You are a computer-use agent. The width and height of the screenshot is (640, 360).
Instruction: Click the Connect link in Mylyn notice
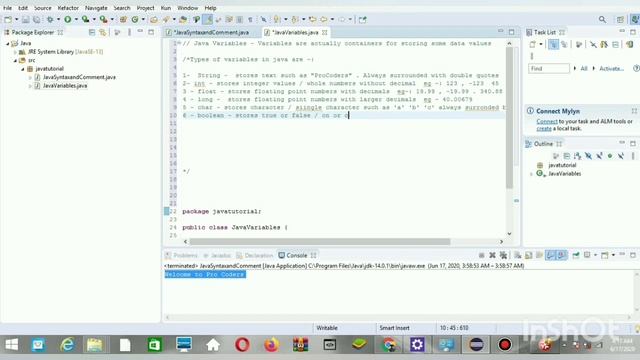point(547,121)
